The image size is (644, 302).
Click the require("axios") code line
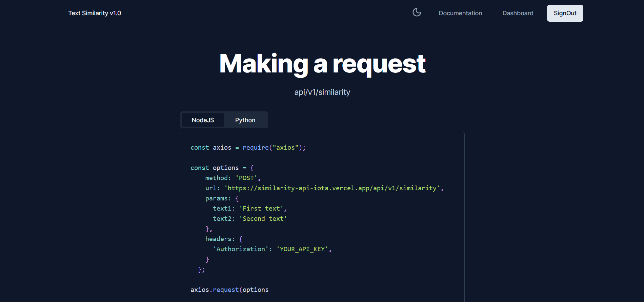click(x=248, y=148)
